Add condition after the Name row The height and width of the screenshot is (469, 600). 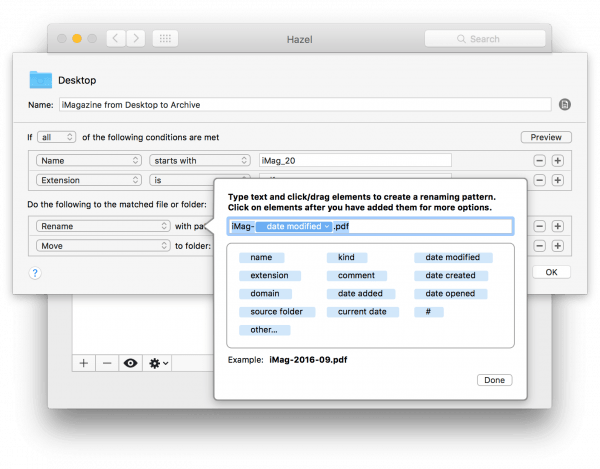coord(558,161)
